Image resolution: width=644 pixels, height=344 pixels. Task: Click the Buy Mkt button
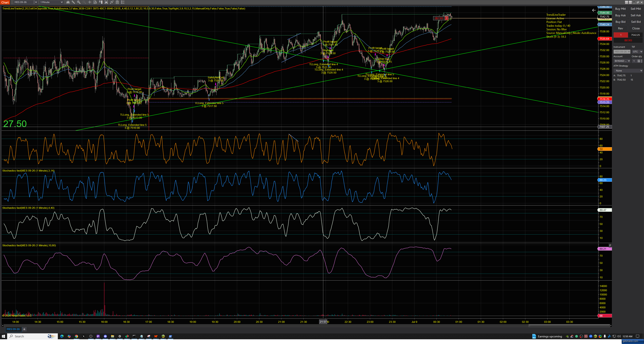621,9
